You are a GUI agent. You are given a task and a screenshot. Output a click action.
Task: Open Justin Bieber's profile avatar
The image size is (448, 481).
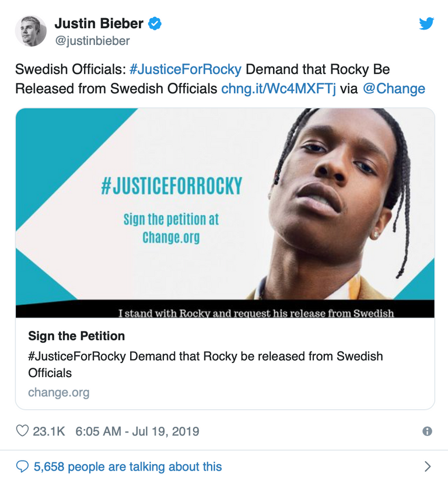(31, 31)
